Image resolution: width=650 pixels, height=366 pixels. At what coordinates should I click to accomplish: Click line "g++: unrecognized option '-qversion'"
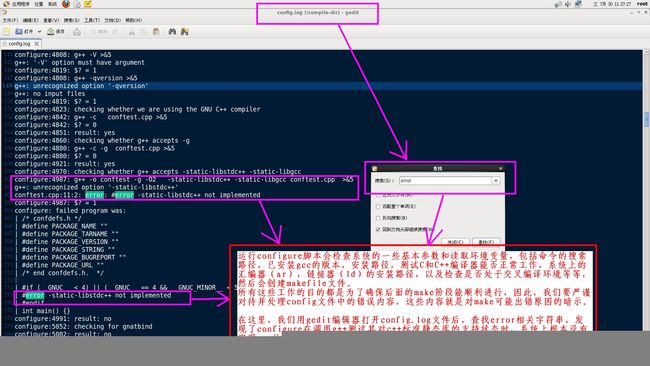click(x=81, y=86)
